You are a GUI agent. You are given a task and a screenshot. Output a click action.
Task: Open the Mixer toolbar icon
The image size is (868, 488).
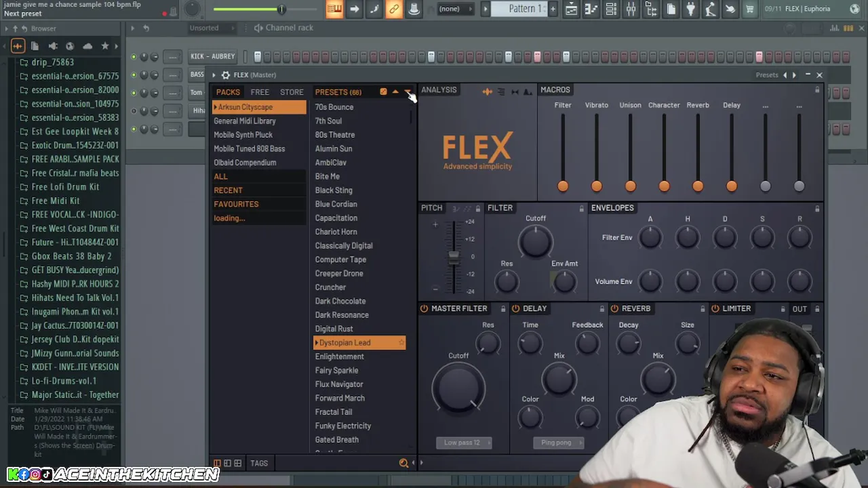click(631, 9)
